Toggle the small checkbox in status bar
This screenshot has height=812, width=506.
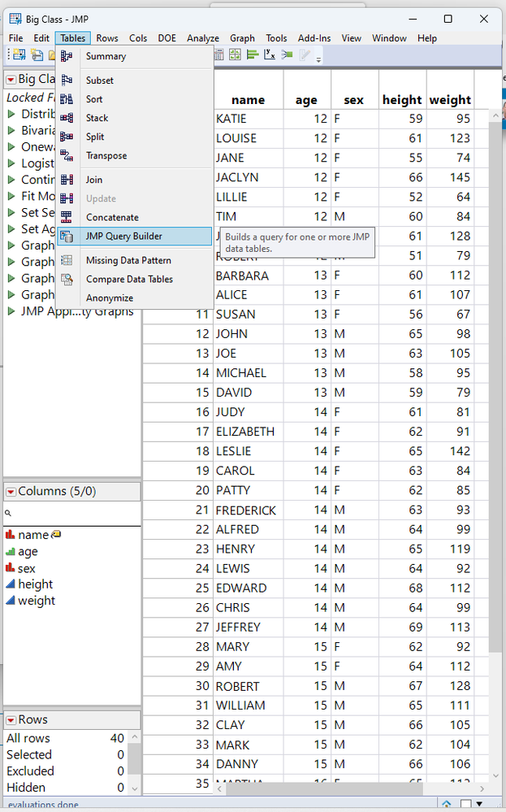(466, 804)
